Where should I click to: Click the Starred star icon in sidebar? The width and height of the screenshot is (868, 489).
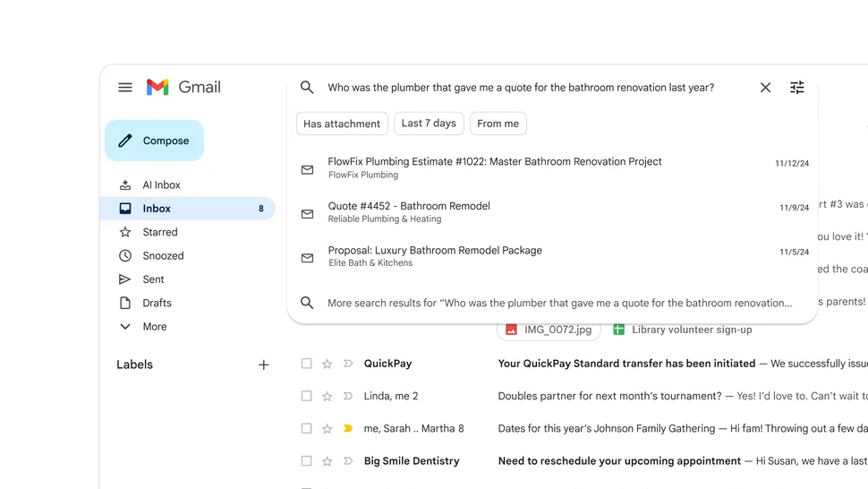click(125, 232)
